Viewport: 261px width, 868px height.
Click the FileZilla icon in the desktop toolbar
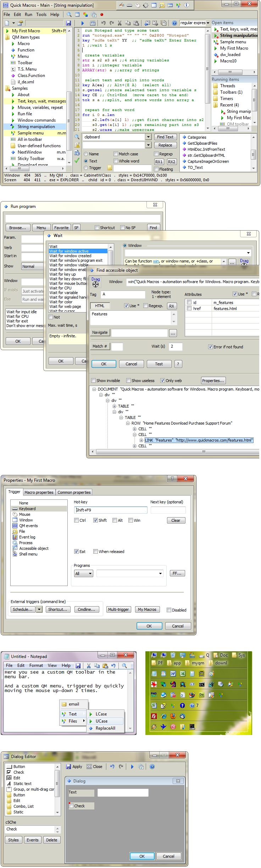click(x=154, y=716)
